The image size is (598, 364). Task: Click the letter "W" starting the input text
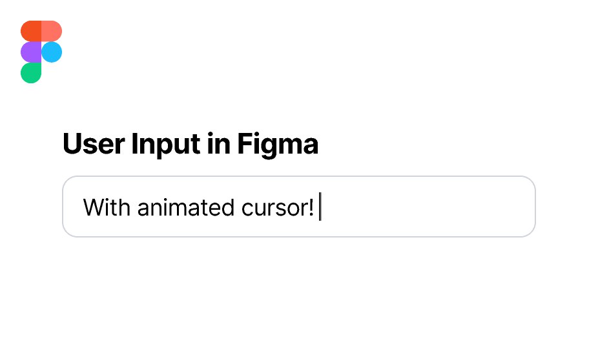click(x=92, y=207)
